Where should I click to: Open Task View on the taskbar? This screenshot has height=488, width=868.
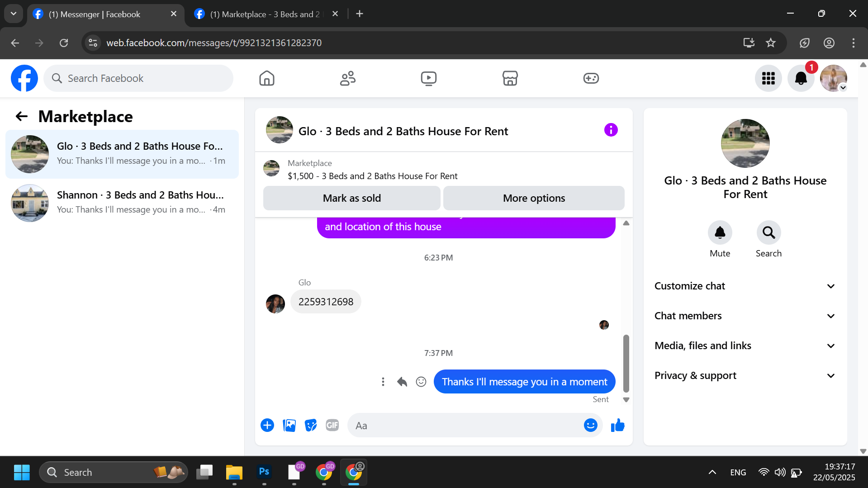tap(204, 472)
